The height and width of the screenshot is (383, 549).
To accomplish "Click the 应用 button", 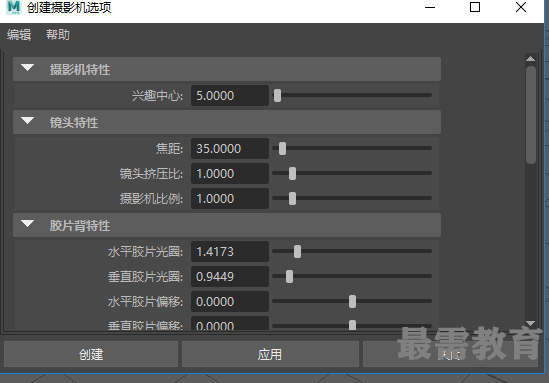I will coord(270,354).
